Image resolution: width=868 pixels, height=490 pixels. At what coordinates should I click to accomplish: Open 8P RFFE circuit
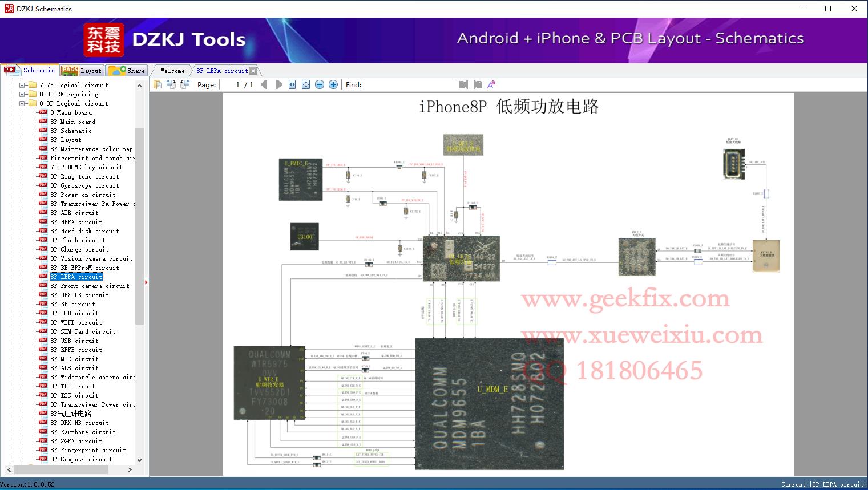pos(76,350)
